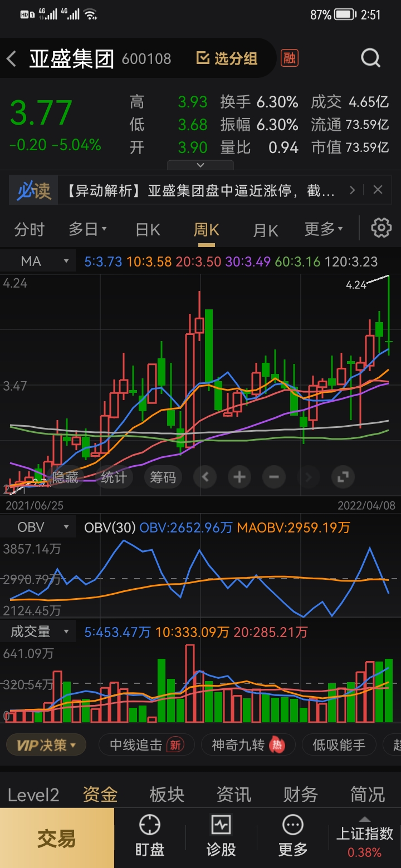Expand the quote details chevron

(x=200, y=165)
